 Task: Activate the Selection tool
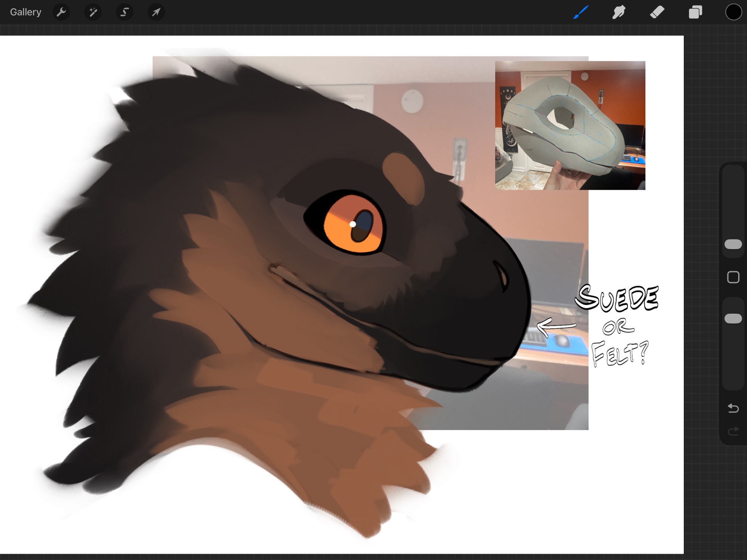click(x=124, y=12)
